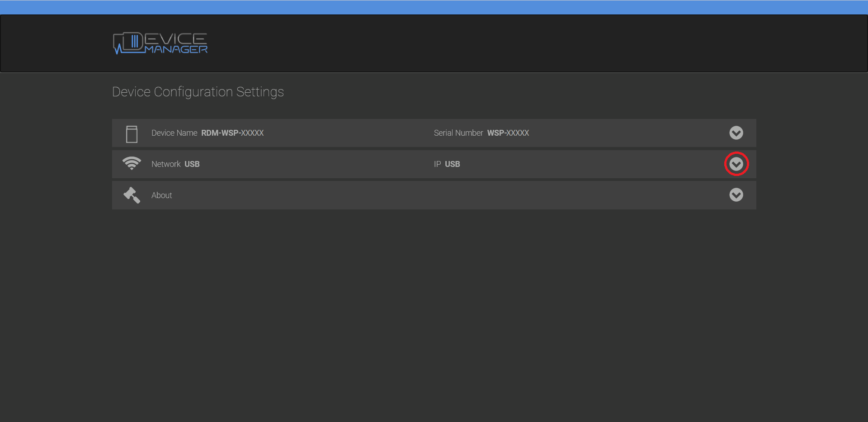868x422 pixels.
Task: Expand the Device Name row chevron
Action: tap(736, 133)
